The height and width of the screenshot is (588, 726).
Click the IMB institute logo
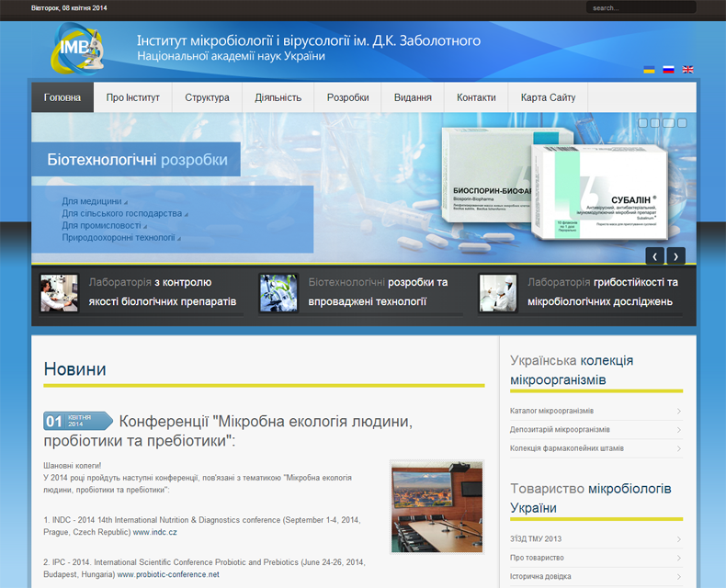(77, 50)
